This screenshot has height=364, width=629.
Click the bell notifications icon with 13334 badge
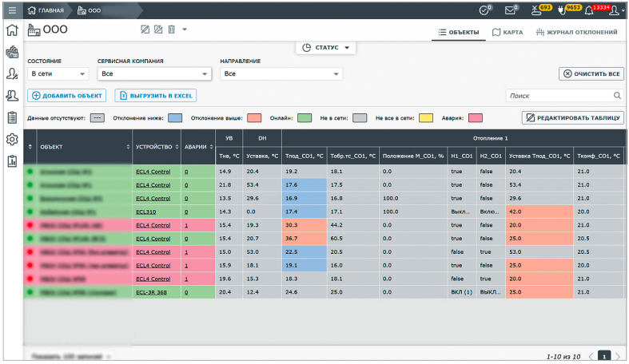(x=589, y=10)
